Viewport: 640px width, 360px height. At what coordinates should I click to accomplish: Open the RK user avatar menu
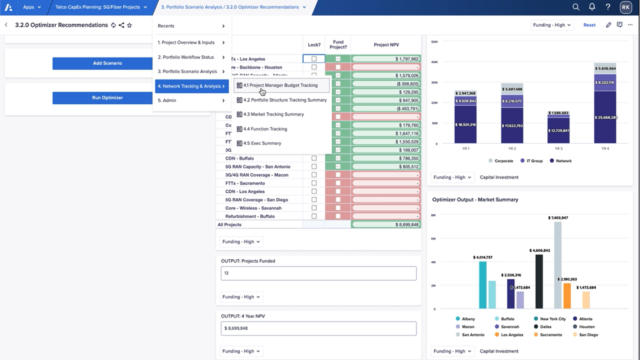point(625,7)
